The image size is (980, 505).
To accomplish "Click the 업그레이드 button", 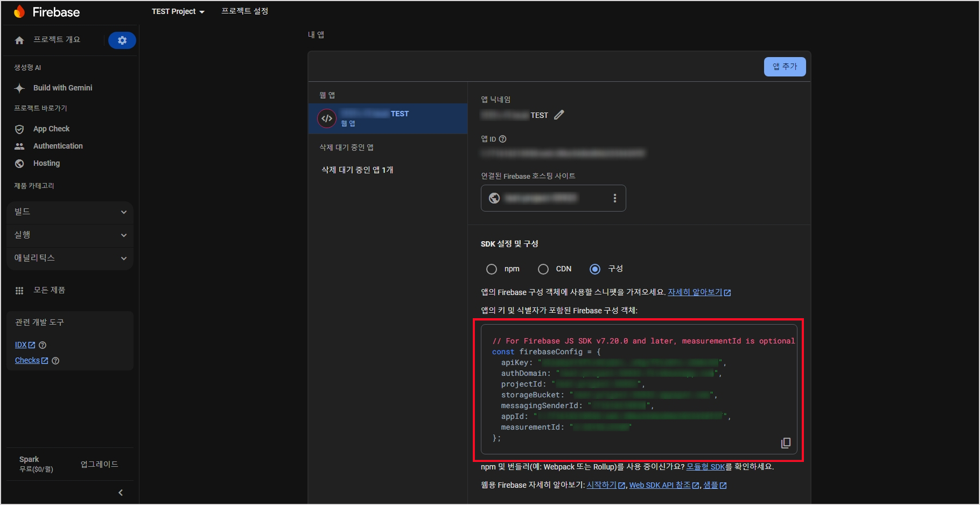I will tap(100, 464).
